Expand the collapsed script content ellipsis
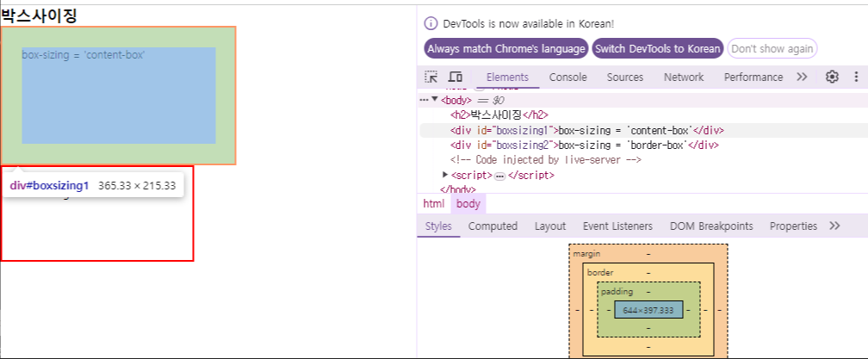 (x=499, y=176)
